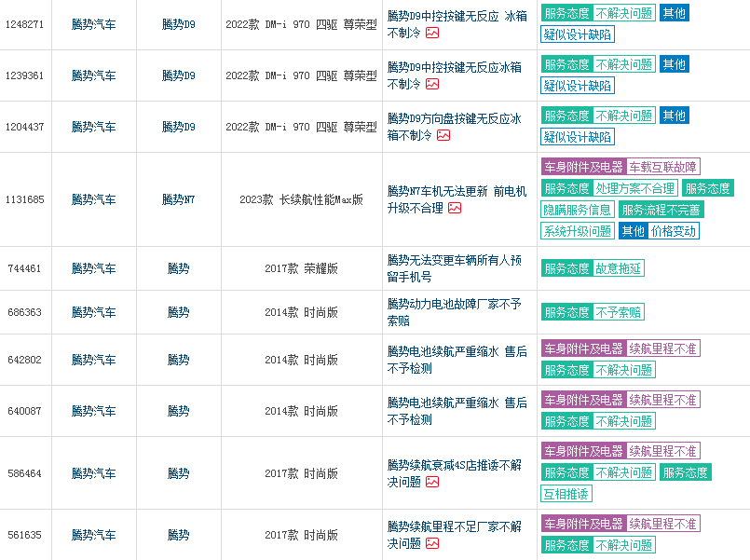Open image icon in complaint 1239361 row
The width and height of the screenshot is (750, 560).
432,84
